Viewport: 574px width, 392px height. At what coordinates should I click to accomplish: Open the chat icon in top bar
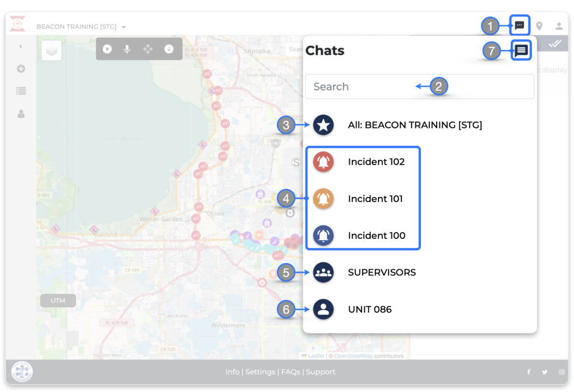point(520,25)
